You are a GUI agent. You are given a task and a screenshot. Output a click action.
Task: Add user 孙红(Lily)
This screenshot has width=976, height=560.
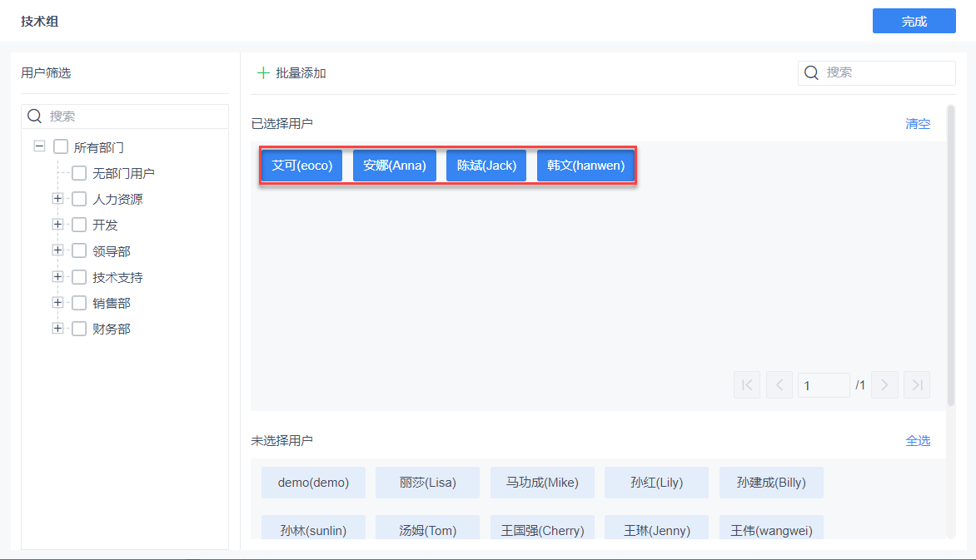(657, 483)
